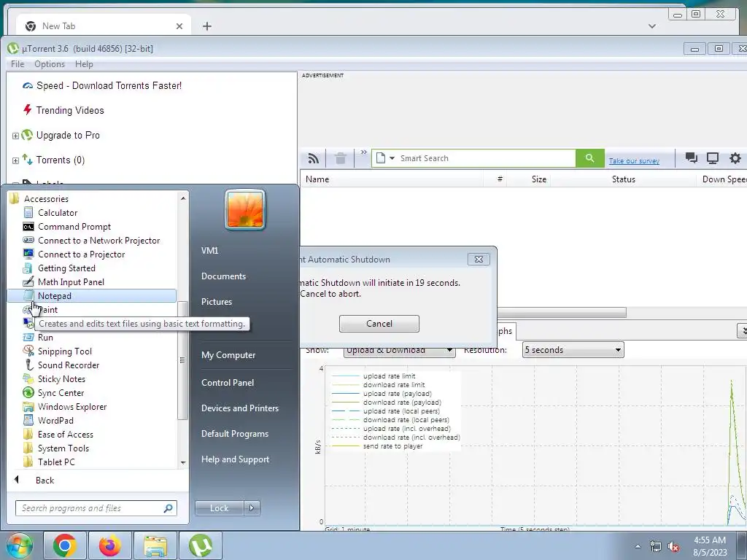This screenshot has width=747, height=560.
Task: Open Sync Center
Action: point(61,392)
